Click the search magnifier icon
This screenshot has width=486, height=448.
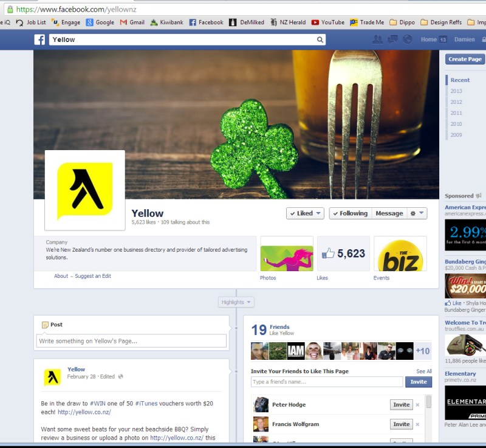320,40
